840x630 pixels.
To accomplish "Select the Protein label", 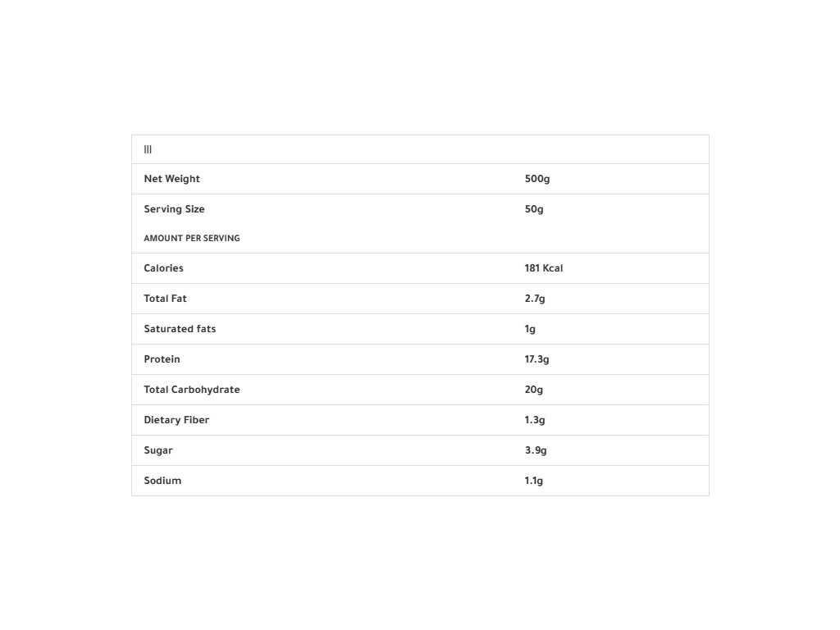I will point(162,359).
